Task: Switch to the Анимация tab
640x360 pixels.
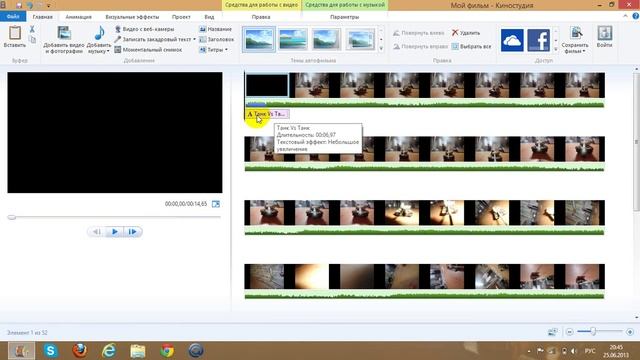Action: pyautogui.click(x=78, y=17)
